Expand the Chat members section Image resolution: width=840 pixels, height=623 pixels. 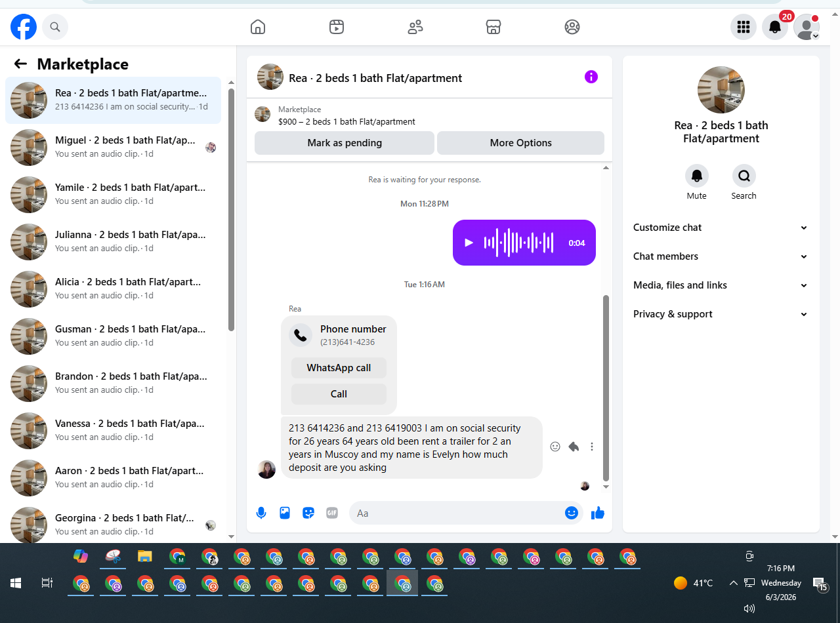tap(721, 256)
